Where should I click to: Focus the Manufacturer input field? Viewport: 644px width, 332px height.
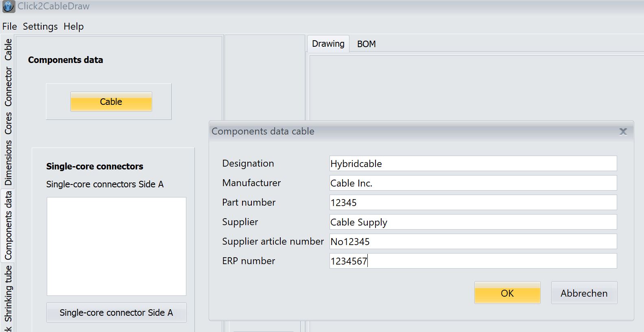tap(473, 183)
